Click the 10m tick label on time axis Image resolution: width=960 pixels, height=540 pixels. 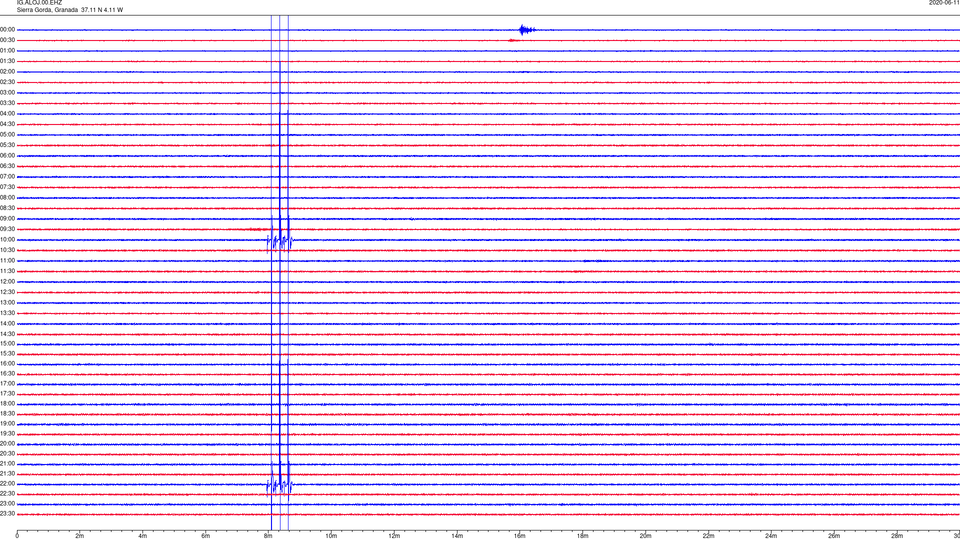pos(331,536)
